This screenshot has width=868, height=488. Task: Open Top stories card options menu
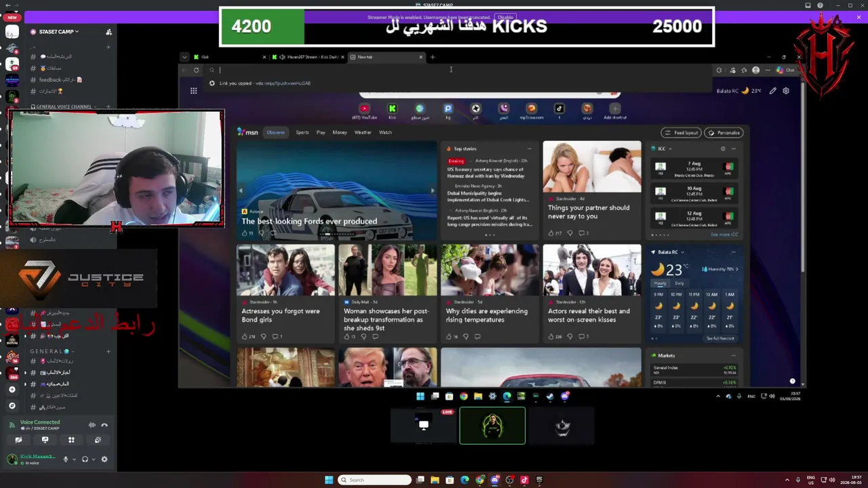click(x=529, y=148)
